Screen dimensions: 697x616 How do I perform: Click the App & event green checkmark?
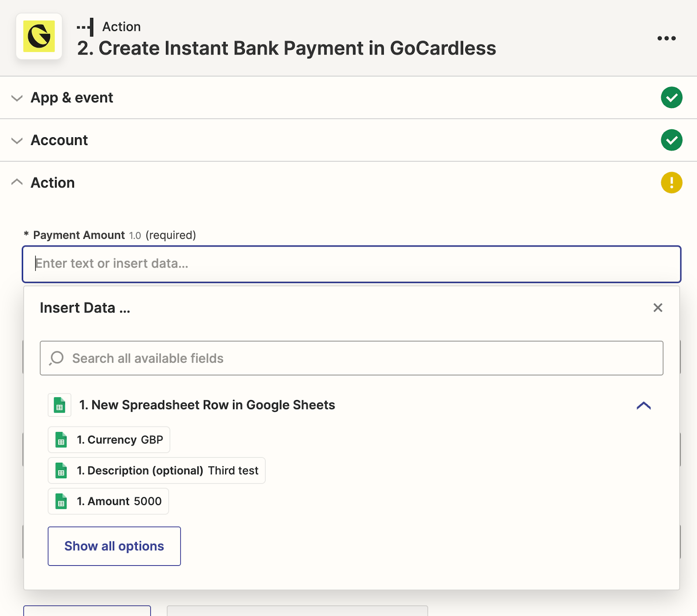pyautogui.click(x=671, y=98)
